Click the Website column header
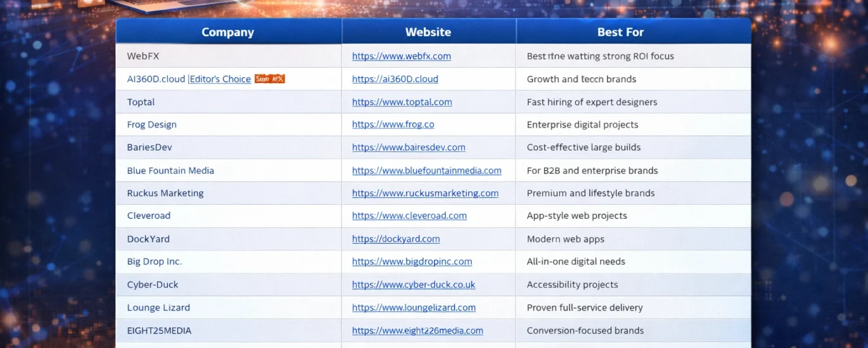This screenshot has height=348, width=868. click(x=428, y=32)
